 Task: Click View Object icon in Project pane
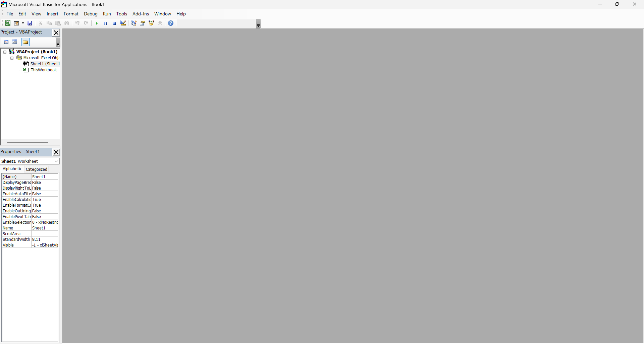coord(15,42)
